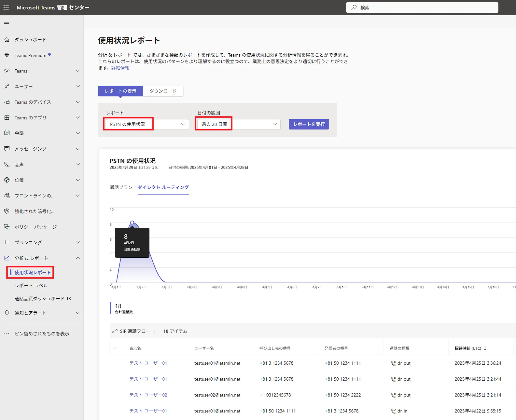Open 使用状況レポート in the sidebar
The height and width of the screenshot is (420, 516).
(33, 273)
